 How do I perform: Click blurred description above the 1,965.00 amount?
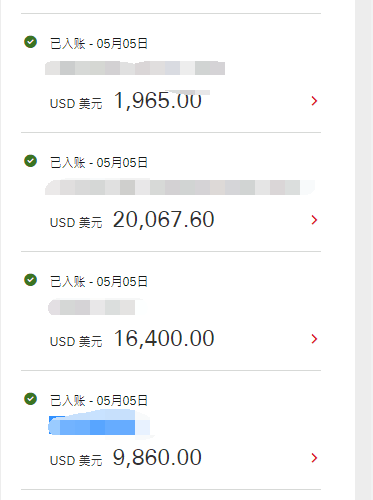pos(135,68)
